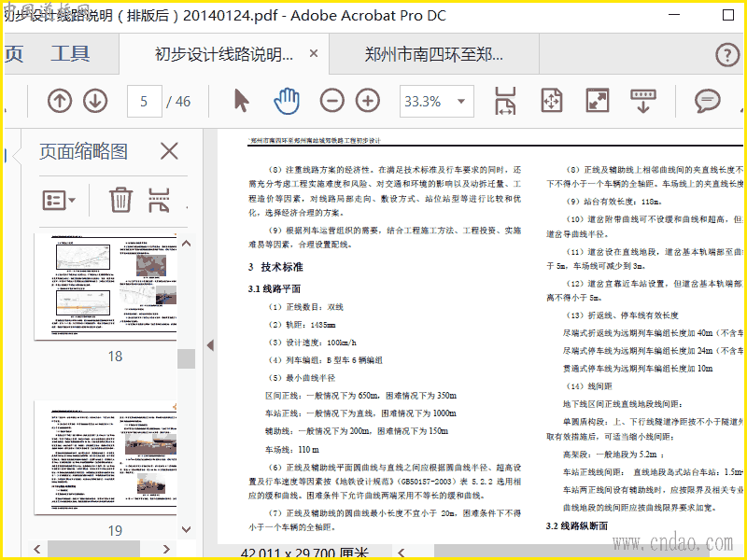This screenshot has height=560, width=747.
Task: Activate the arrow selection tool
Action: click(x=241, y=101)
